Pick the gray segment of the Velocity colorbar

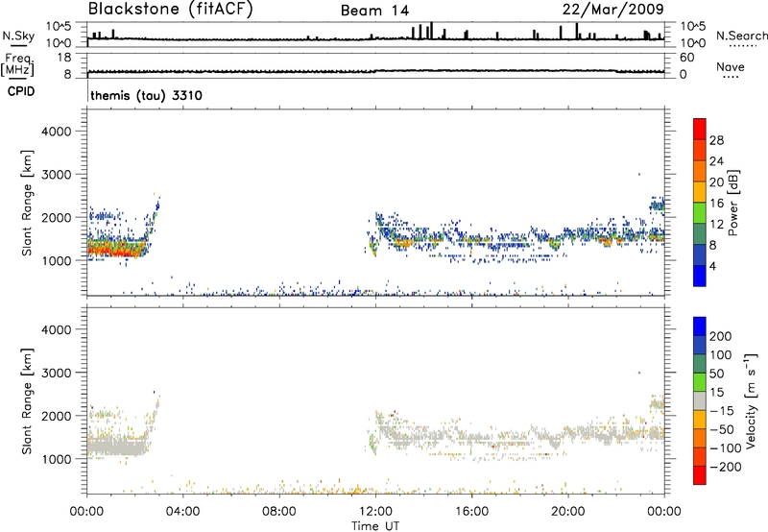coord(700,400)
